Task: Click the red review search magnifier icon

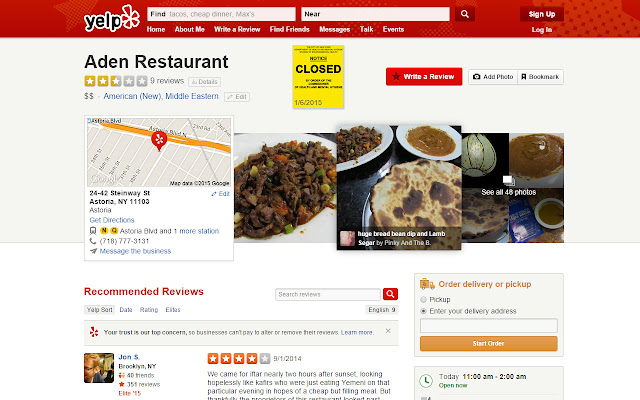Action: click(x=390, y=294)
